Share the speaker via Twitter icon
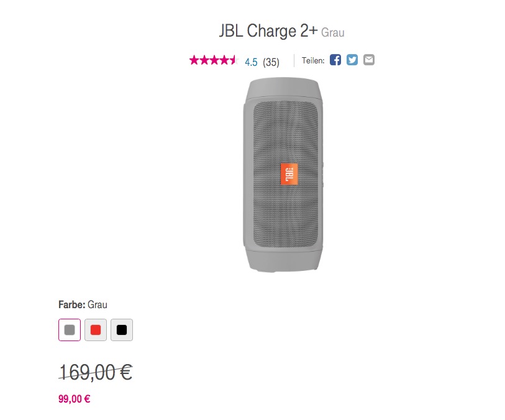Screen dimensions: 505x420 pyautogui.click(x=352, y=60)
